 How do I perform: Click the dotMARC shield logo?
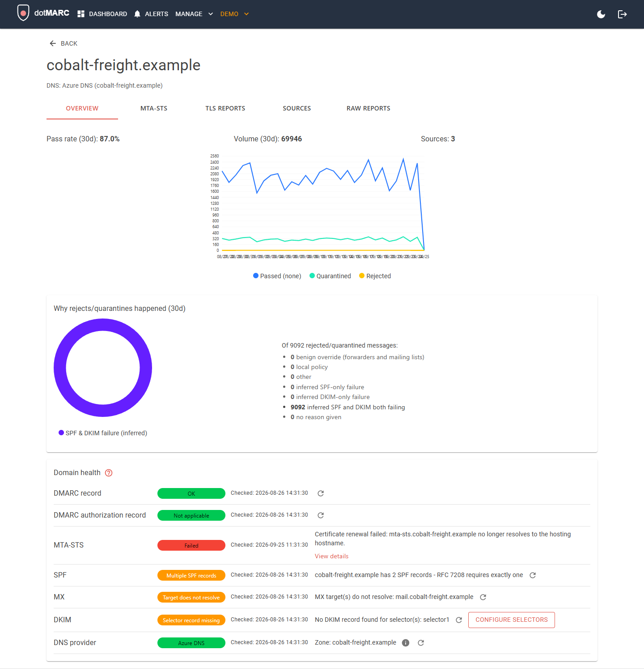click(x=23, y=13)
